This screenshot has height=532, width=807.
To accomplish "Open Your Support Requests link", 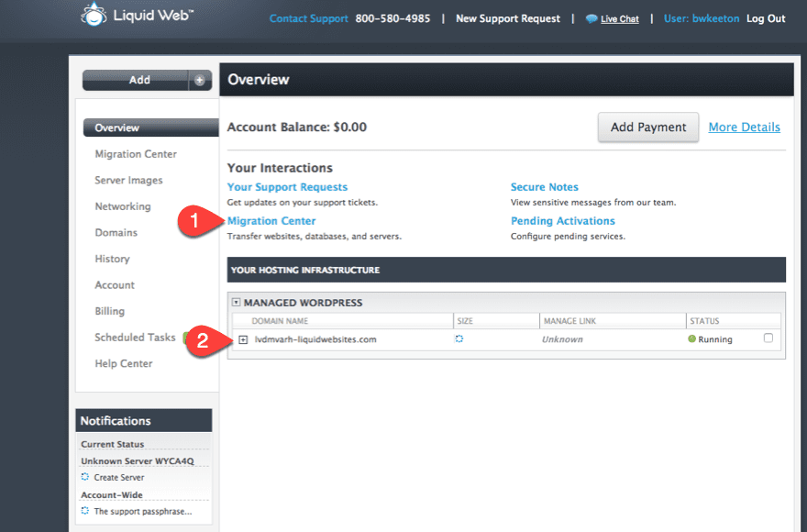I will click(x=287, y=187).
